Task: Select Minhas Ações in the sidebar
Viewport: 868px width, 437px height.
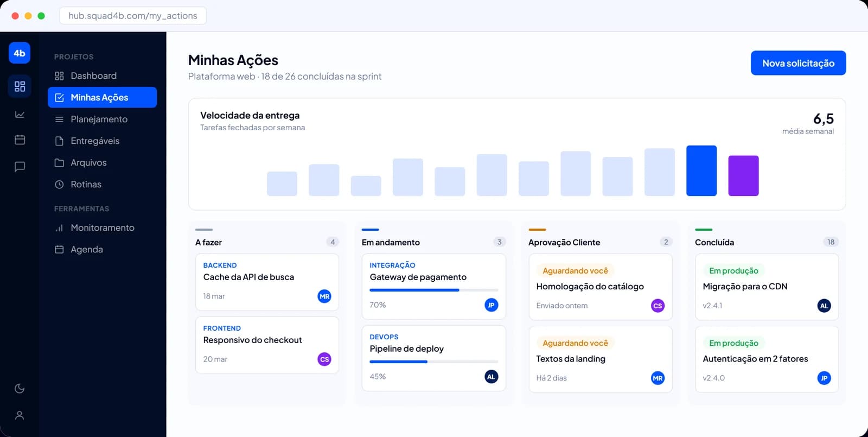Action: [x=102, y=98]
